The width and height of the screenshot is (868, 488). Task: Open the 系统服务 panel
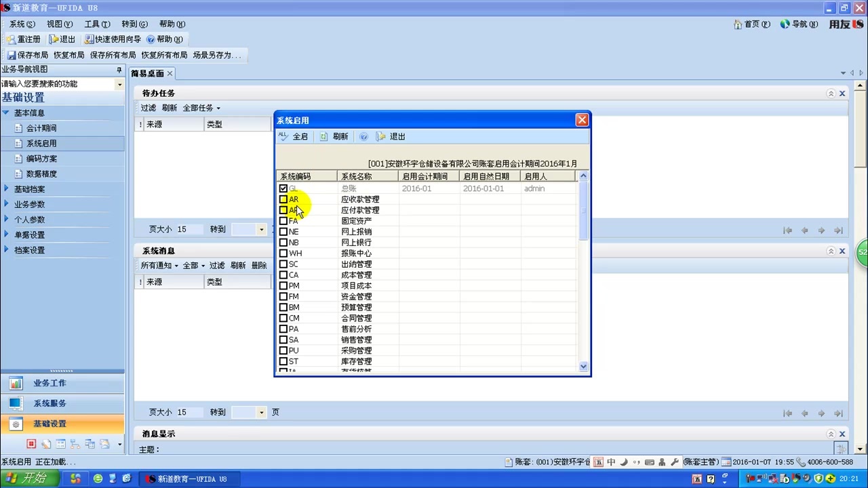[62, 403]
